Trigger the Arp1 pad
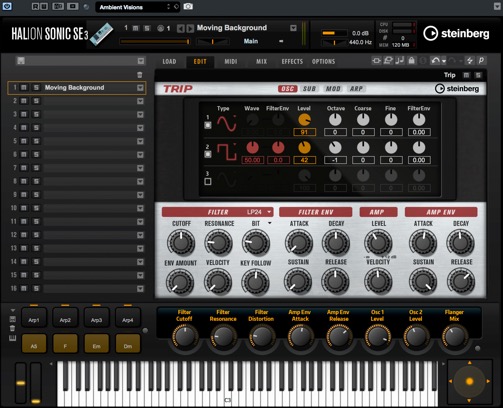The image size is (503, 408). 34,320
